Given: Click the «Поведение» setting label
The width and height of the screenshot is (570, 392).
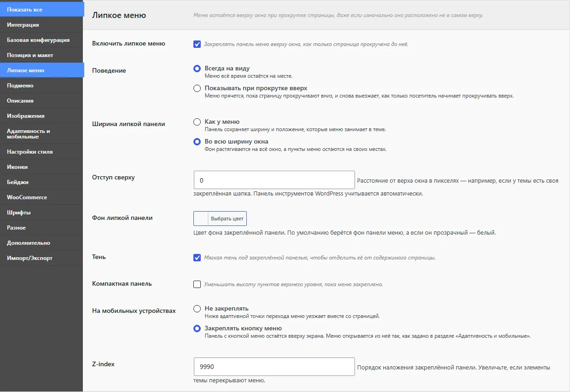Looking at the screenshot, I should click(109, 70).
